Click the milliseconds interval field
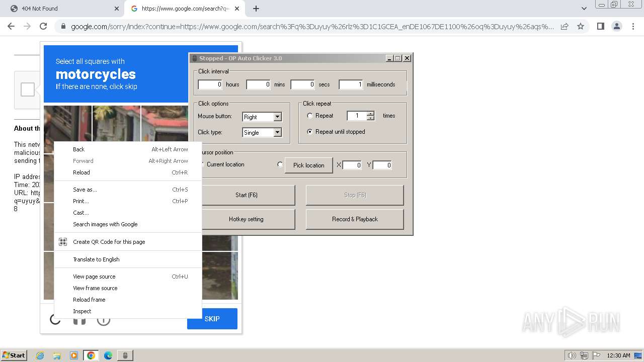 click(x=351, y=84)
